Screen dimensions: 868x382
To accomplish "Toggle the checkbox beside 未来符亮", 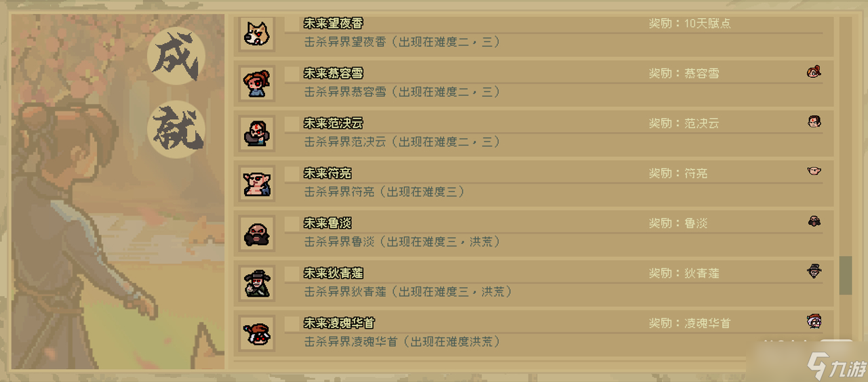I will point(292,173).
